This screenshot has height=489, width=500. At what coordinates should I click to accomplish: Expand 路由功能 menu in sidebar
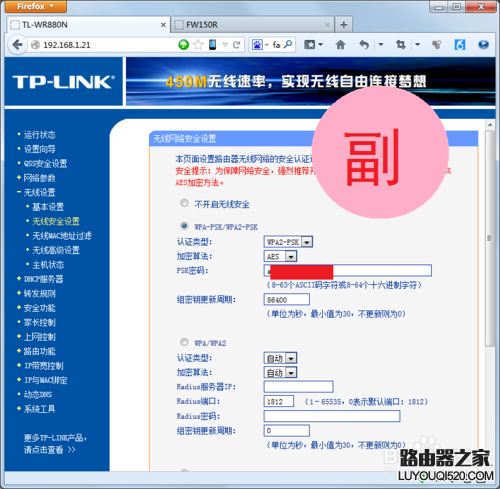click(39, 351)
